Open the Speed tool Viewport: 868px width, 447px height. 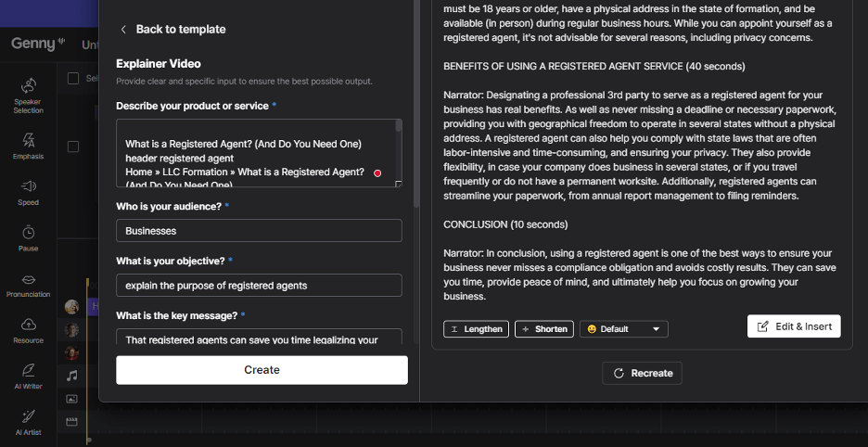click(28, 192)
